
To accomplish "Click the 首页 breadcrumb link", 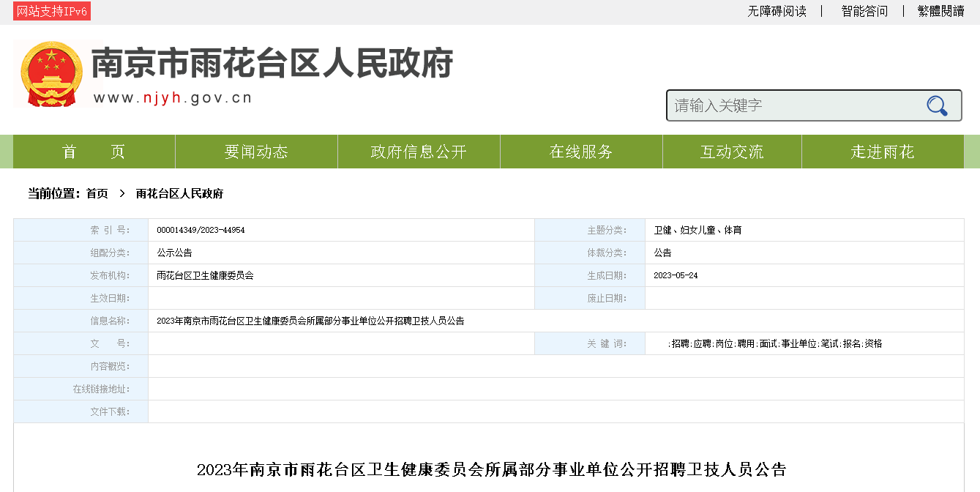I will (97, 194).
